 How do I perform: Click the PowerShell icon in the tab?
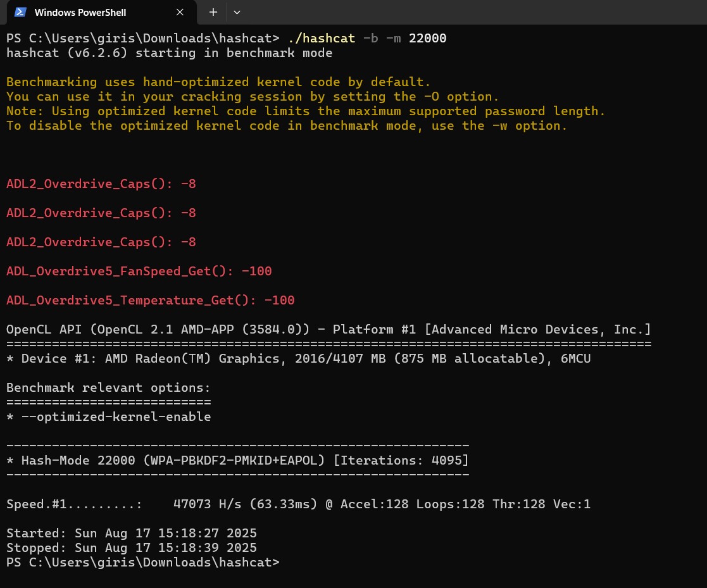tap(20, 12)
